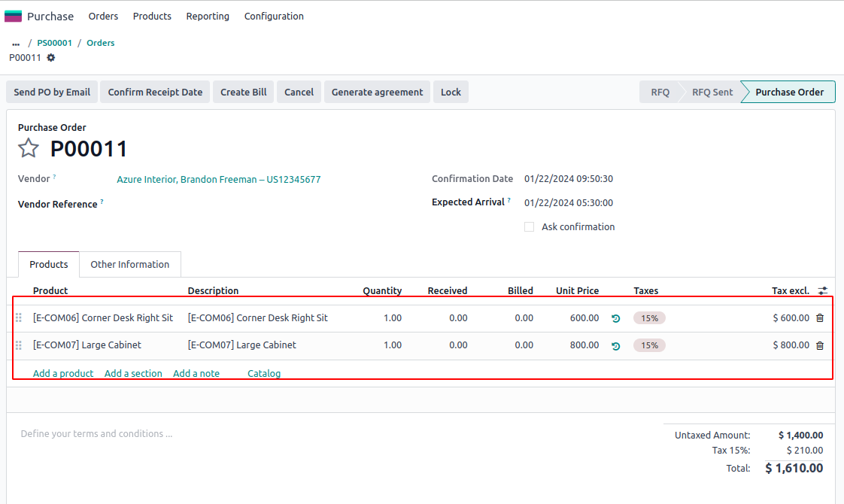
Task: Click the Create Bill button
Action: [243, 92]
